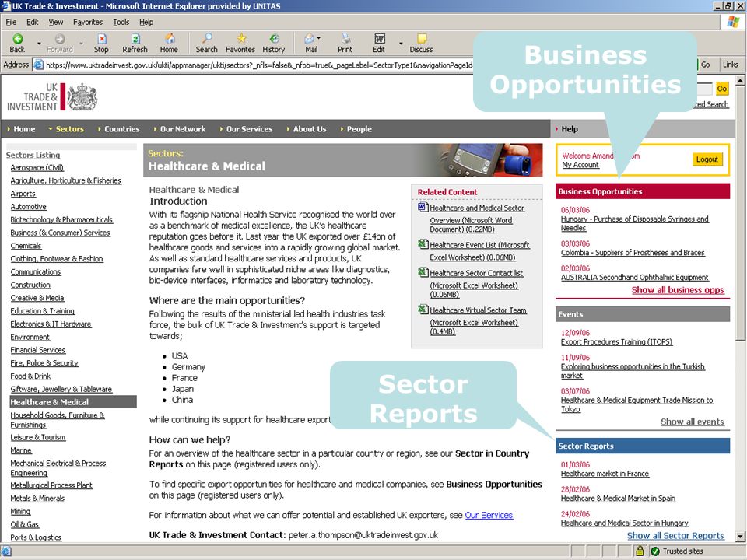Click the Windows flag logo at the menu bar end

tap(733, 22)
